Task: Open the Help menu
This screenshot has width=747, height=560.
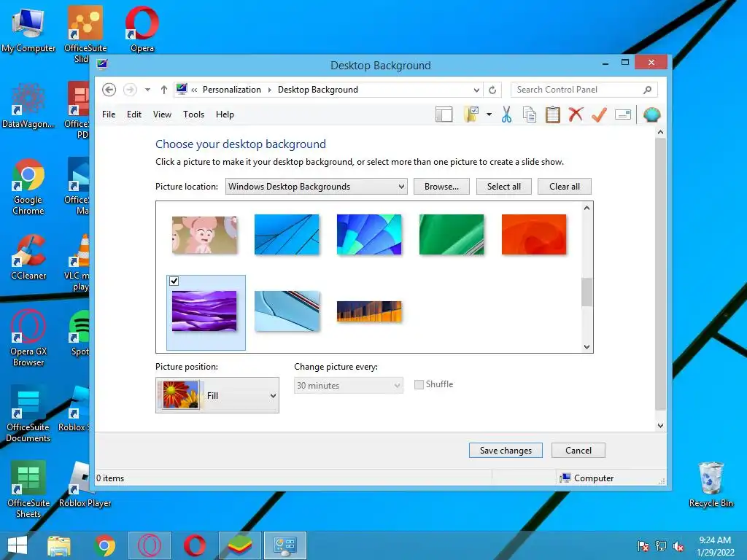Action: coord(225,114)
